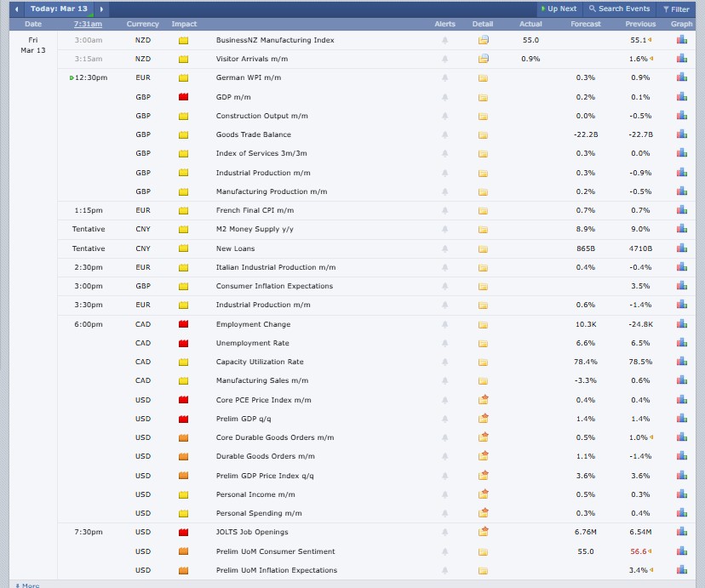Select the Today: Mar 13 date label

59,9
